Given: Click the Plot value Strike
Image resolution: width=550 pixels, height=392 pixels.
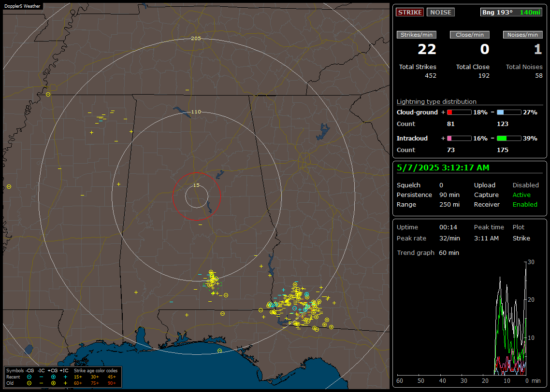Looking at the screenshot, I should pos(521,238).
